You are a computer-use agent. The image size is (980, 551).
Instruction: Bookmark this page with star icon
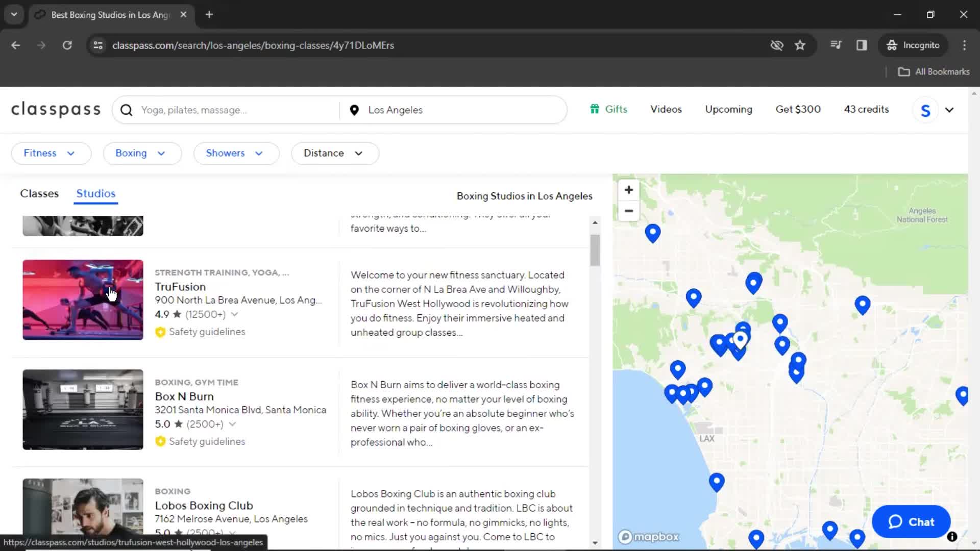(800, 45)
